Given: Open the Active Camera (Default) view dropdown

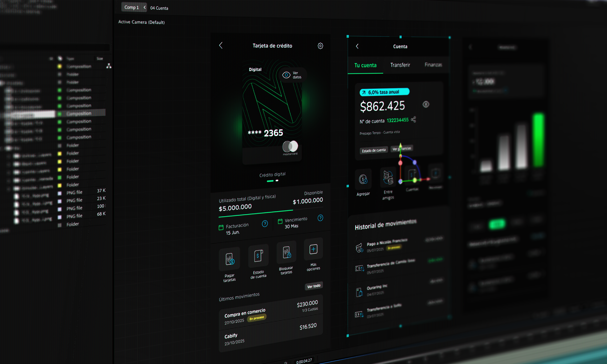Looking at the screenshot, I should tap(141, 22).
